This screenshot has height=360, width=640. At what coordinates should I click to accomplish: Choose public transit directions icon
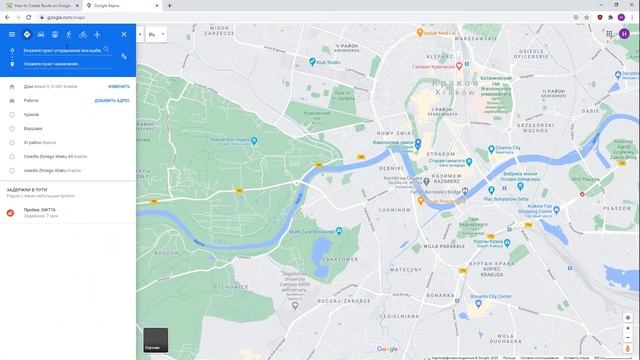pos(55,35)
